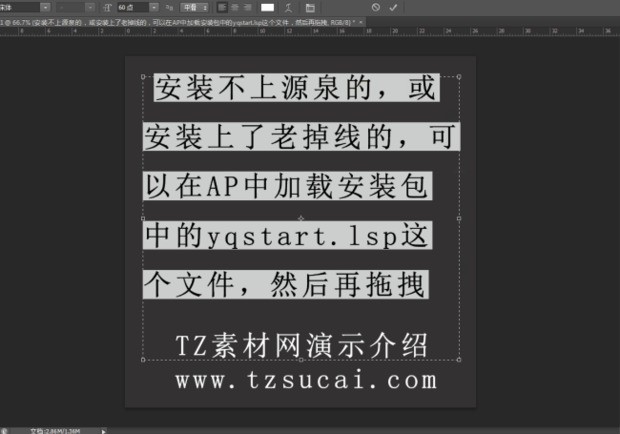Viewport: 620px width, 434px height.
Task: Click the top-left text box handle
Action: click(x=143, y=77)
